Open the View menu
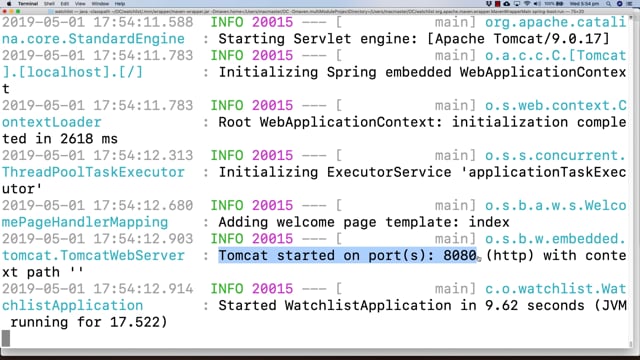Screen dimensions: 640x360 coord(80,3)
